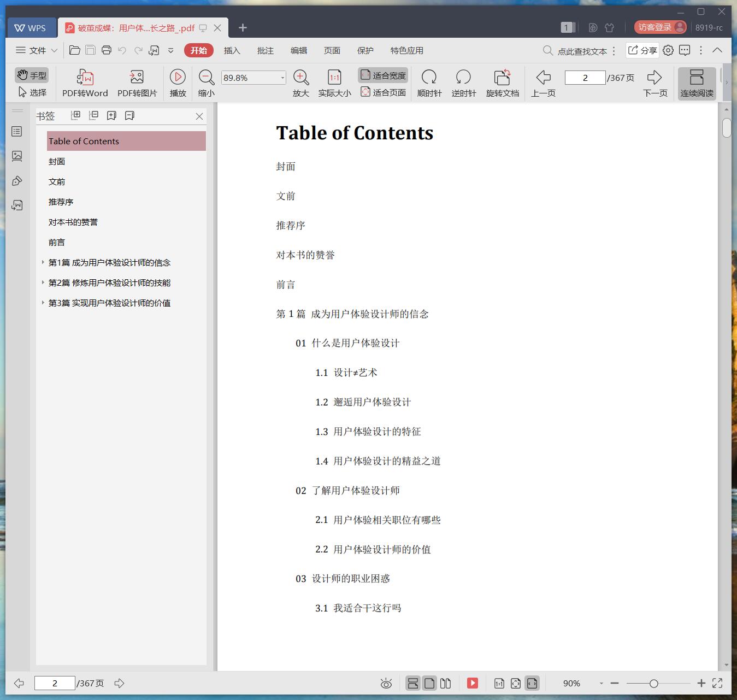Image resolution: width=737 pixels, height=700 pixels.
Task: Enter fullscreen icon at status bar end
Action: tap(717, 683)
